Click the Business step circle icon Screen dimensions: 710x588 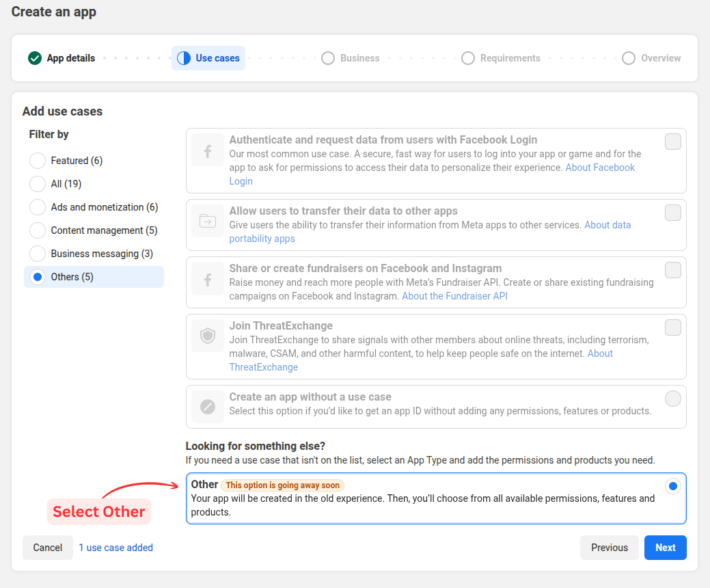[328, 58]
